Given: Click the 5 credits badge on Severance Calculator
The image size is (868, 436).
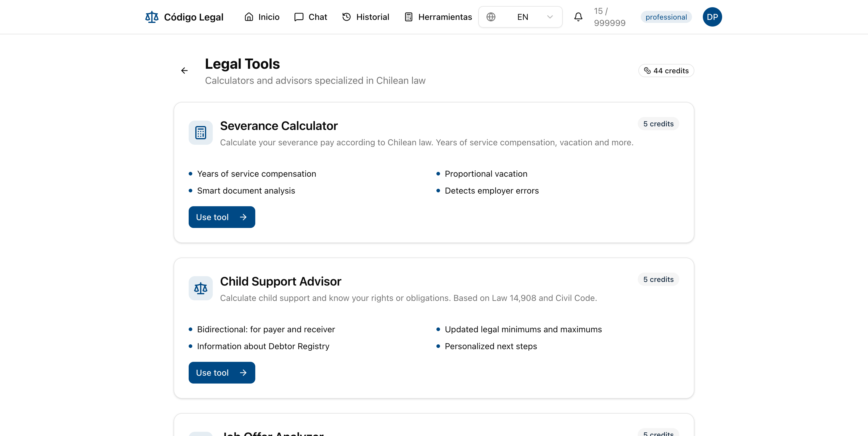Looking at the screenshot, I should [658, 124].
